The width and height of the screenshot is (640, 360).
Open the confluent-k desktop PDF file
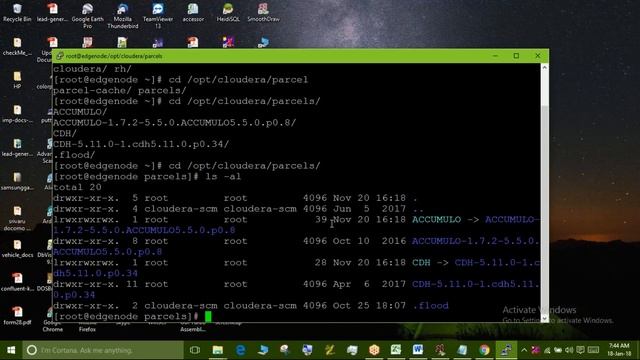point(17,282)
